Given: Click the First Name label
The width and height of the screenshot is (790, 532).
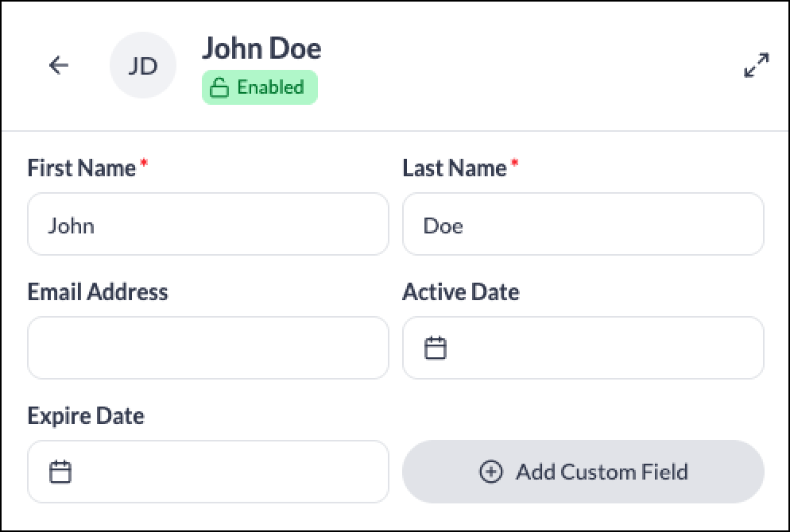Looking at the screenshot, I should click(82, 168).
